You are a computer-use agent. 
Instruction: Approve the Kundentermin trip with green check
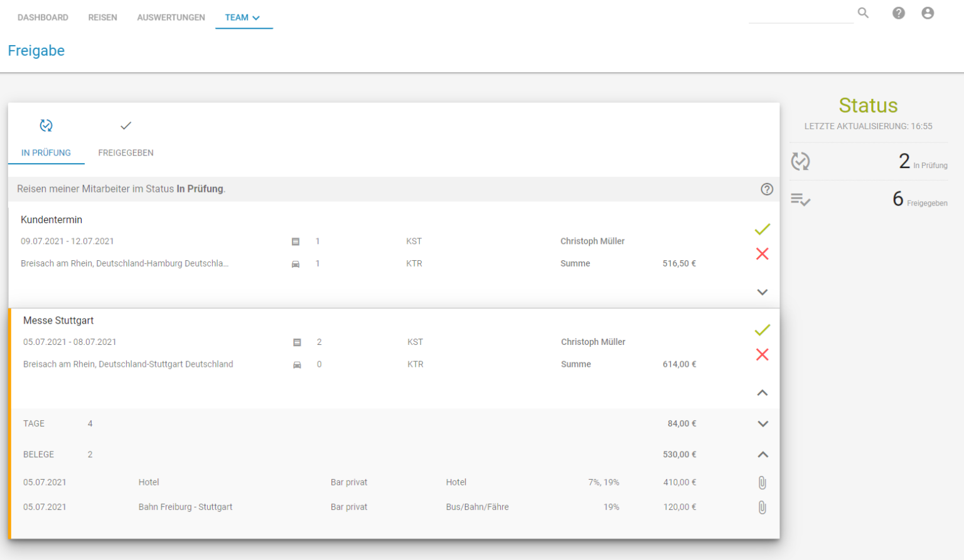coord(763,230)
